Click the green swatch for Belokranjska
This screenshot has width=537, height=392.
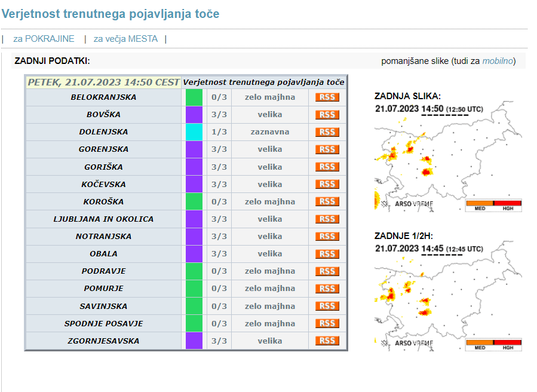pyautogui.click(x=194, y=97)
